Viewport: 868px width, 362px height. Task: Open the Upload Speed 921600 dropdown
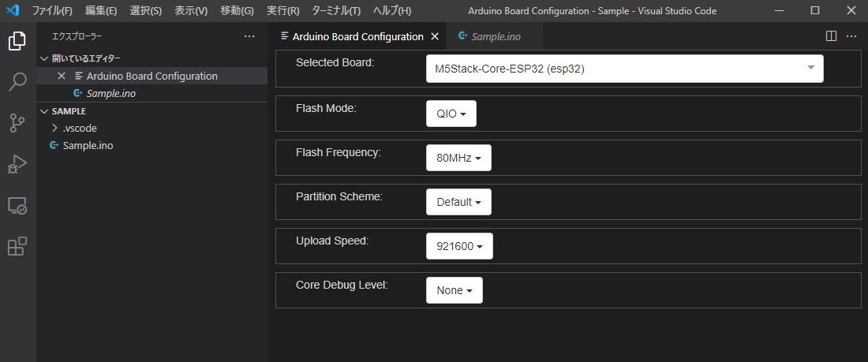[x=459, y=246]
